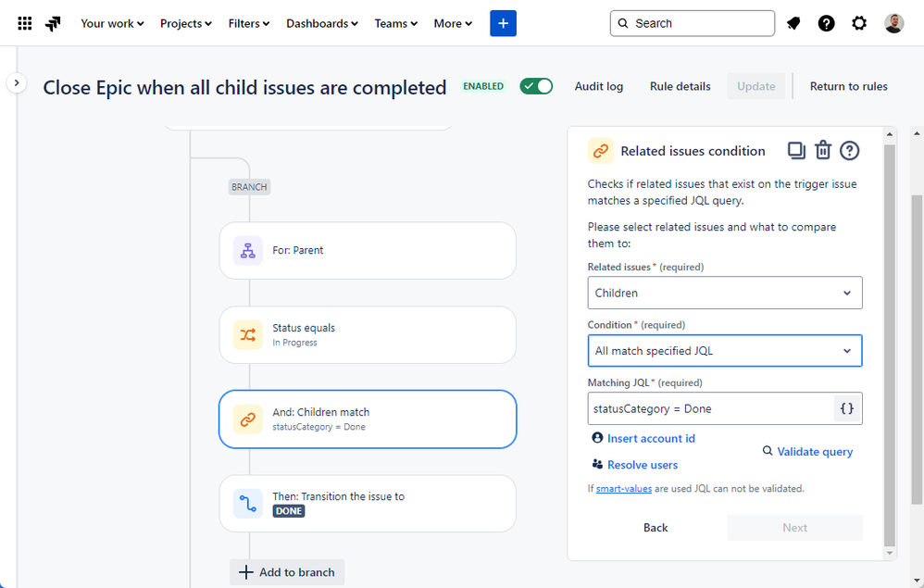This screenshot has width=924, height=588.
Task: Open the app switcher grid icon
Action: click(25, 23)
